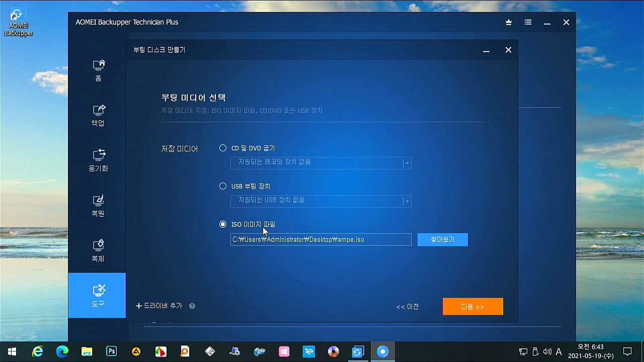Click the volume icon in system tray
The height and width of the screenshot is (362, 644).
pos(547,351)
